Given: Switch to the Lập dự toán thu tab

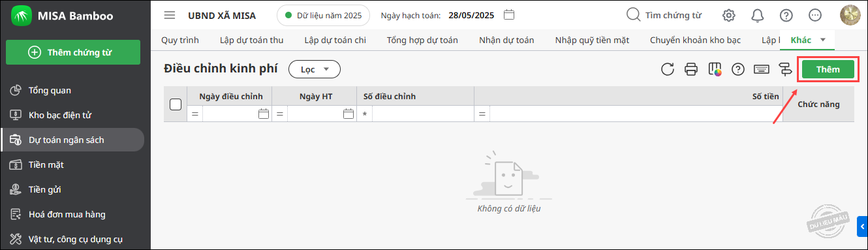Looking at the screenshot, I should (x=252, y=40).
